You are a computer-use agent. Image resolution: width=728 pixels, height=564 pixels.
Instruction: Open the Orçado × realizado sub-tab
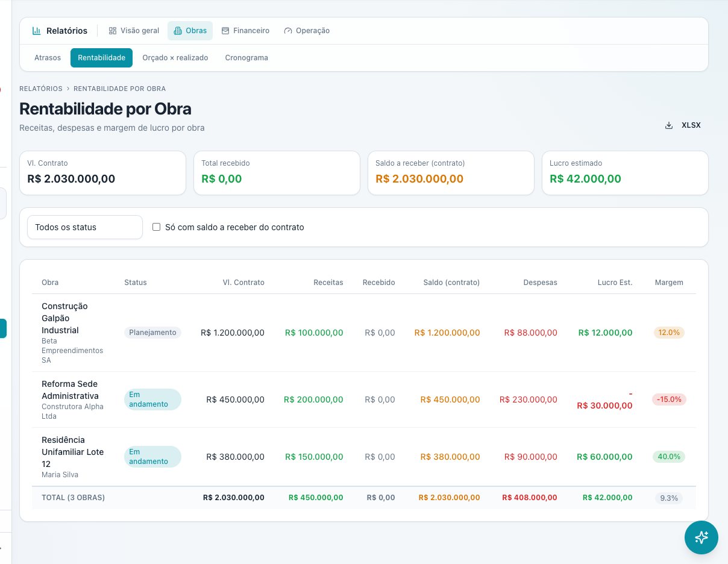pos(175,58)
